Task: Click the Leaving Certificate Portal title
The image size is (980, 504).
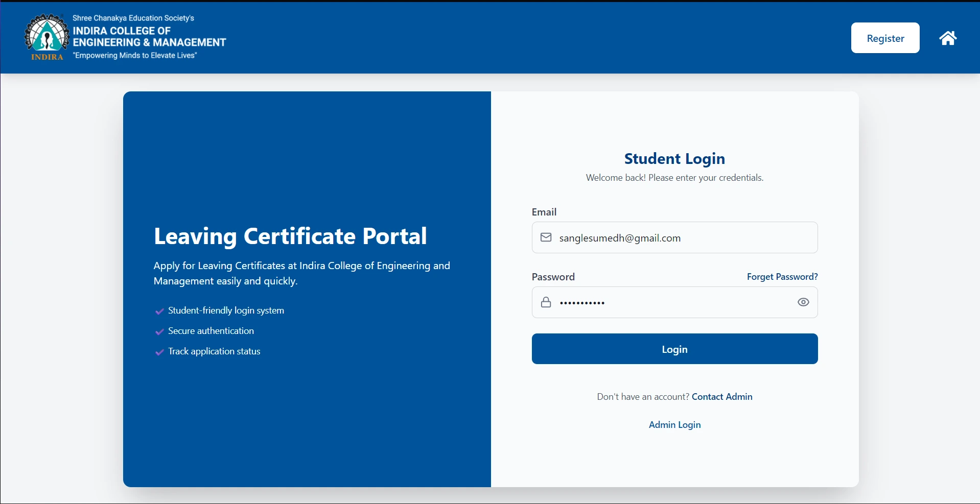Action: pos(290,236)
